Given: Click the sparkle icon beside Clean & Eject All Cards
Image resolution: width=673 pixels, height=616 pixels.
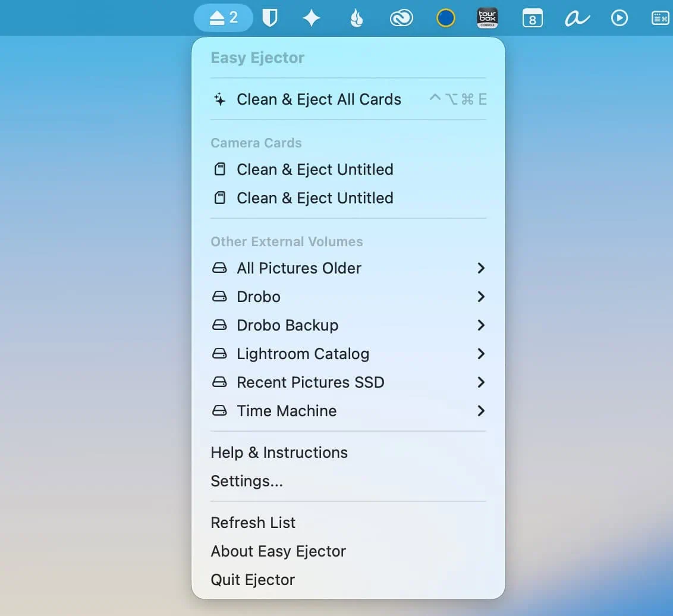Looking at the screenshot, I should [219, 99].
